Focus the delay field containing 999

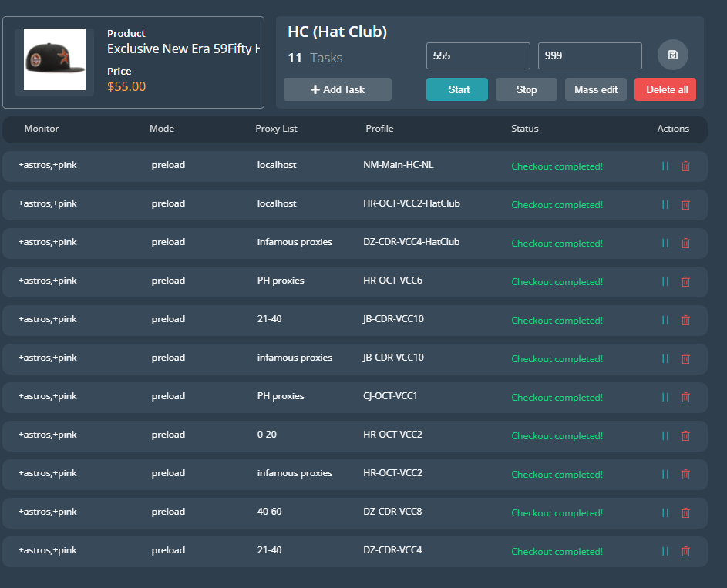[x=590, y=55]
